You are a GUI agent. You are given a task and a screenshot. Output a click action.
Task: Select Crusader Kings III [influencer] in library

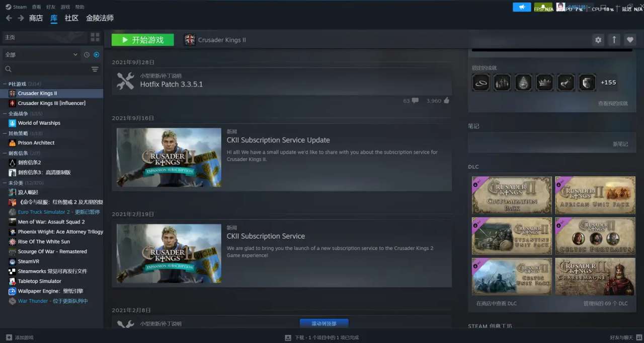coord(51,103)
